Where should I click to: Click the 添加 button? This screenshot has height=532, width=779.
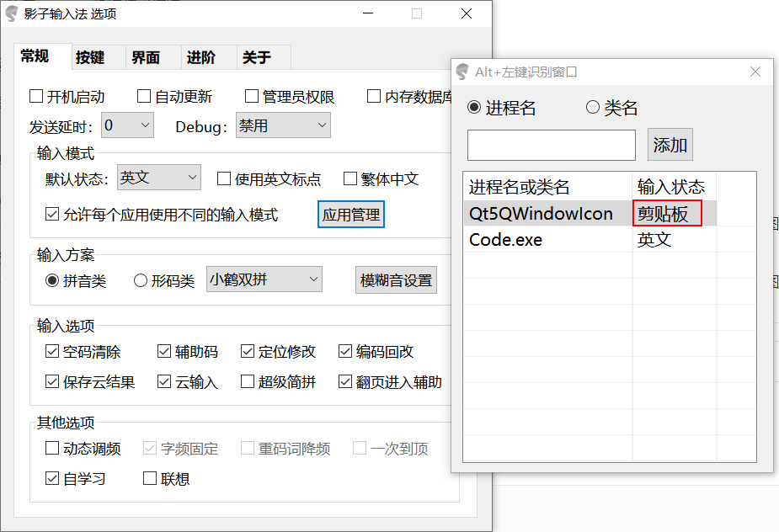pos(670,145)
